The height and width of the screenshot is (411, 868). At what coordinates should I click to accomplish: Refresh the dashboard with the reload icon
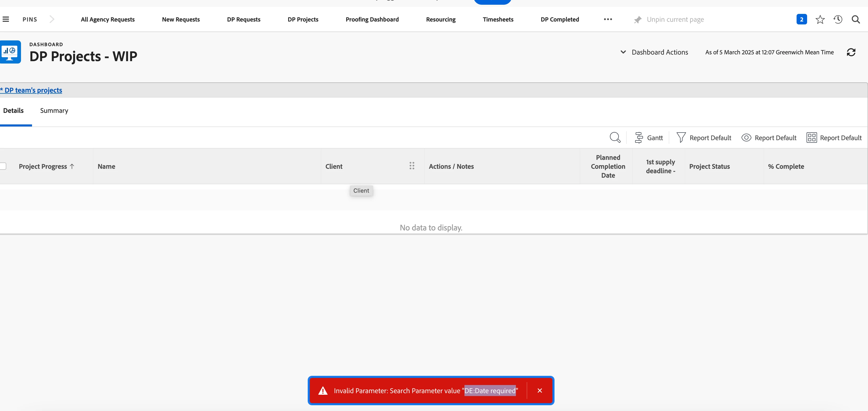851,52
